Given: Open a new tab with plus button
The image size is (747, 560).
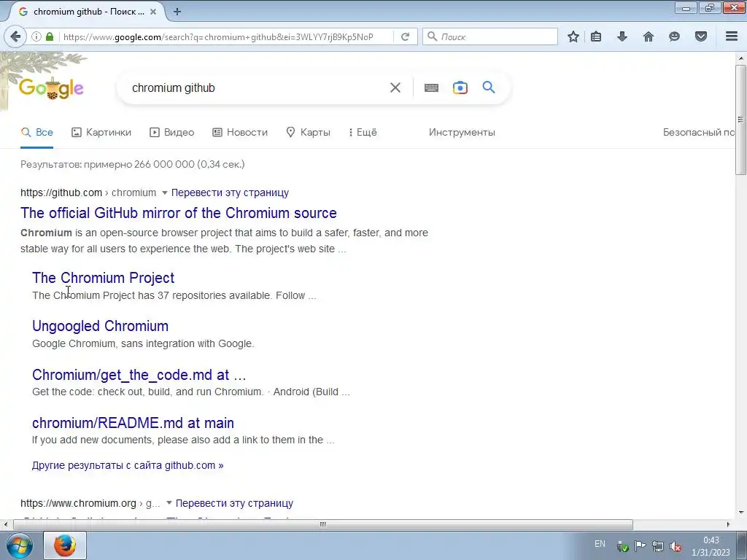Looking at the screenshot, I should click(177, 12).
